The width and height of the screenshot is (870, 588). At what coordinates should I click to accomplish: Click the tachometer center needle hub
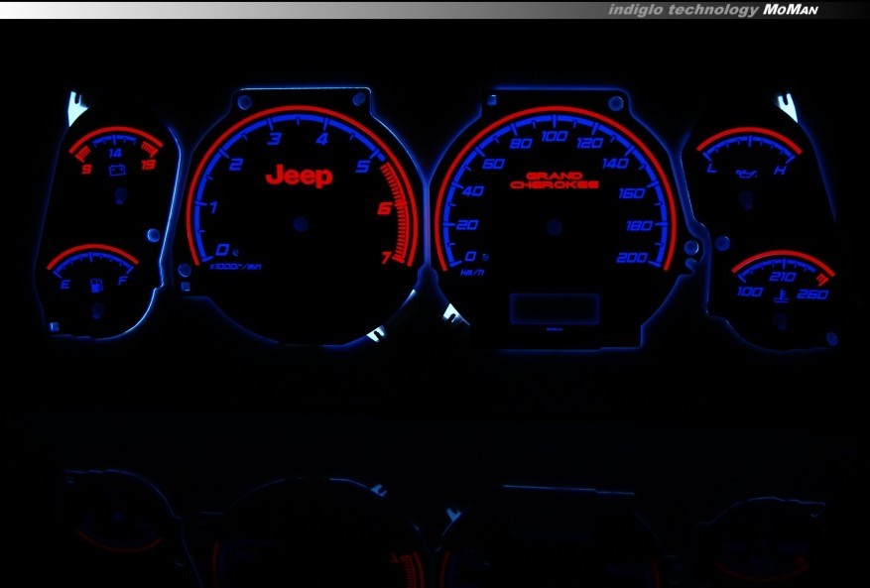297,225
